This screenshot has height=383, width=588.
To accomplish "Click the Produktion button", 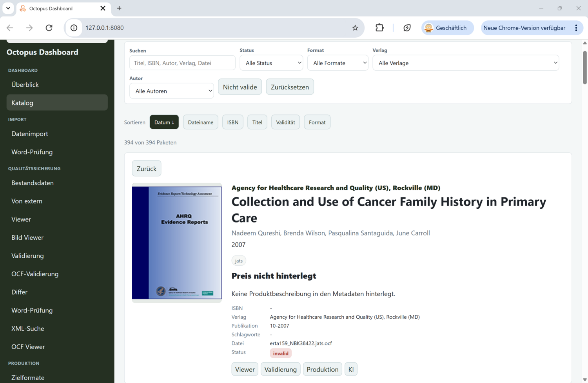I will coord(323,369).
